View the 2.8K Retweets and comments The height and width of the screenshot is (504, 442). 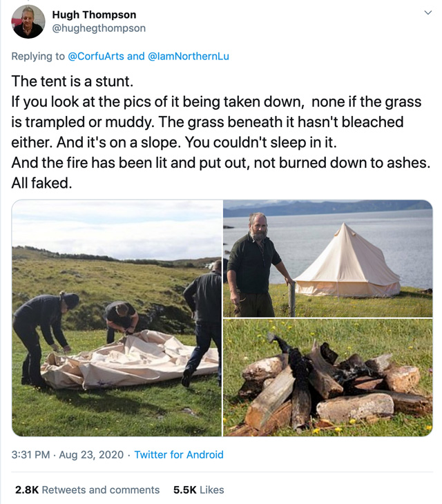[87, 490]
